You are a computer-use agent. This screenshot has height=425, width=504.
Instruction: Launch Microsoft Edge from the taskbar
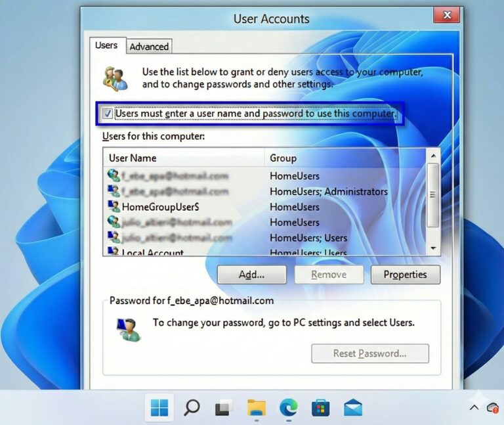point(289,408)
